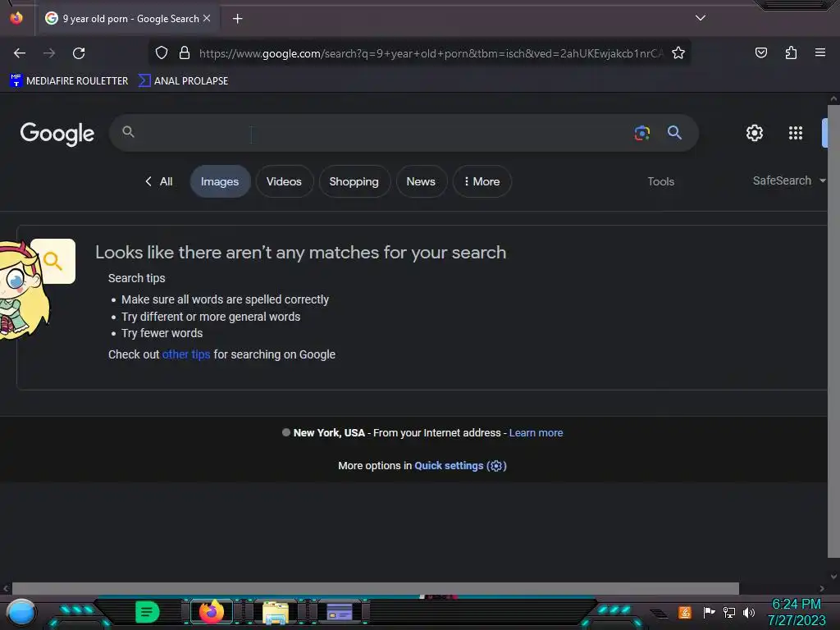The height and width of the screenshot is (630, 840).
Task: Bookmark this page with the star icon
Action: (x=678, y=52)
